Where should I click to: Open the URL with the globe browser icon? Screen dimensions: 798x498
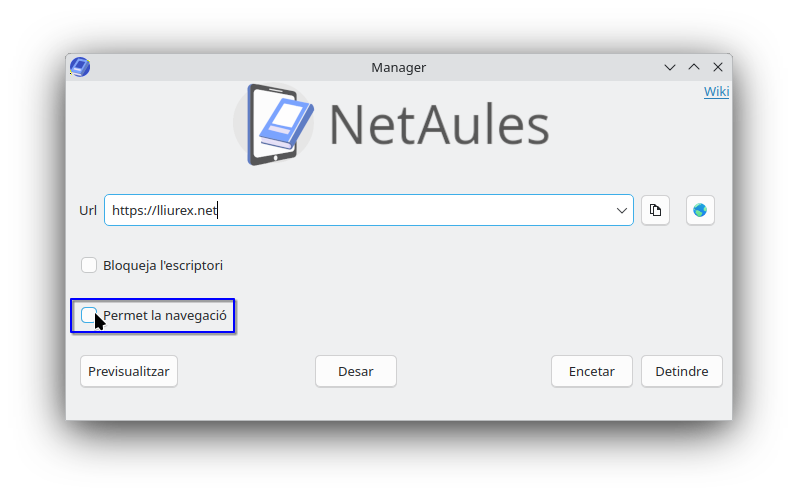tap(700, 210)
